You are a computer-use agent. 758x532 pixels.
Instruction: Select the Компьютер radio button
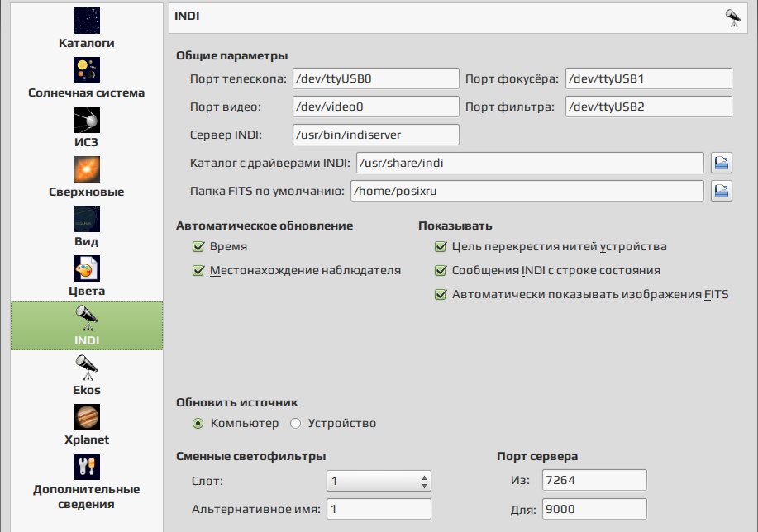tap(198, 423)
